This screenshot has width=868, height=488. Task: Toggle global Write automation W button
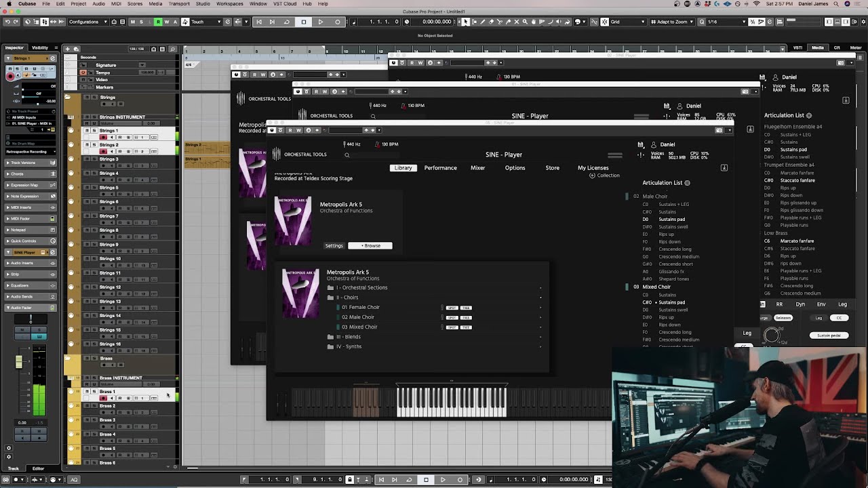[166, 22]
